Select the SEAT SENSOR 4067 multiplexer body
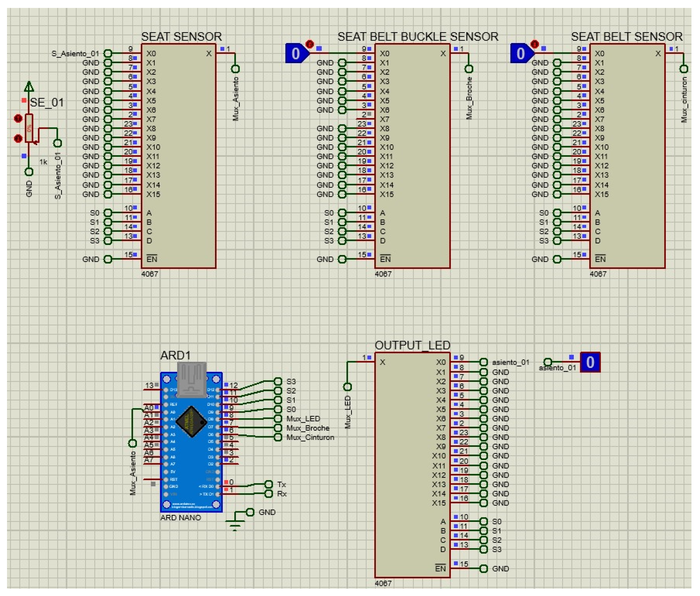The width and height of the screenshot is (700, 596). pos(178,156)
